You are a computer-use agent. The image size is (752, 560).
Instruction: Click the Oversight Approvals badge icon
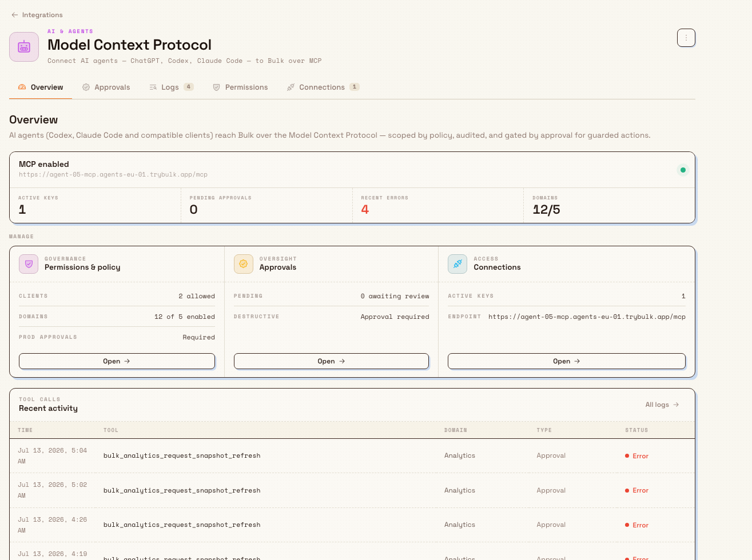click(x=244, y=264)
